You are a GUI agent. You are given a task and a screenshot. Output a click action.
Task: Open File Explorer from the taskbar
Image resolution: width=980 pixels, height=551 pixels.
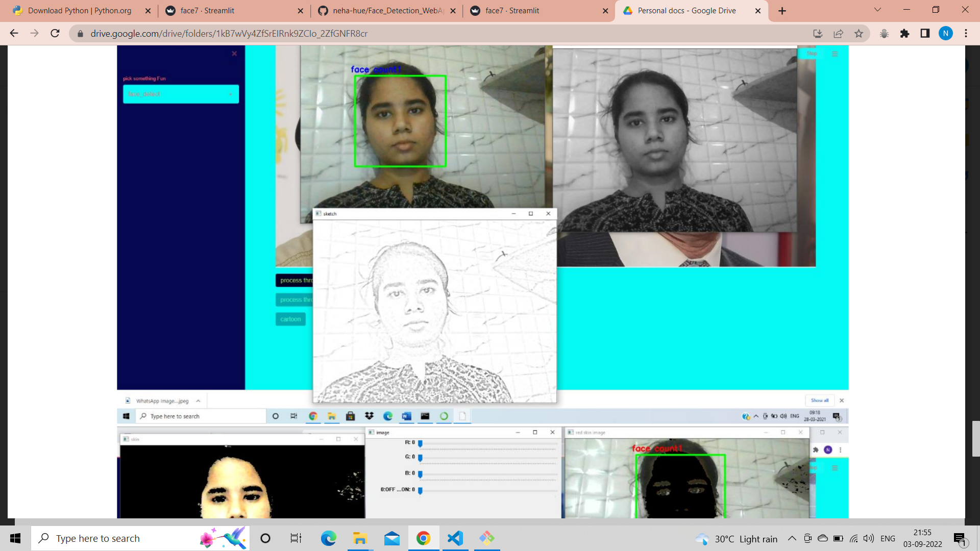click(x=360, y=538)
